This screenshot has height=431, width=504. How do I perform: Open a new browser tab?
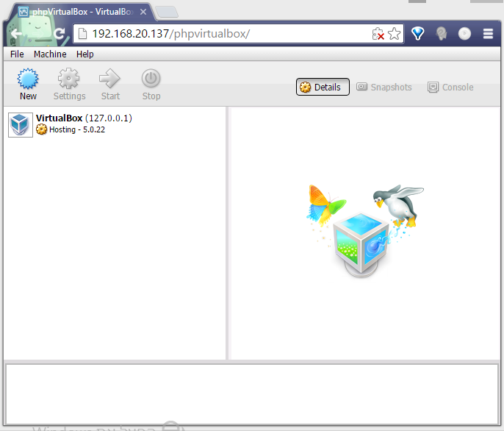(167, 12)
